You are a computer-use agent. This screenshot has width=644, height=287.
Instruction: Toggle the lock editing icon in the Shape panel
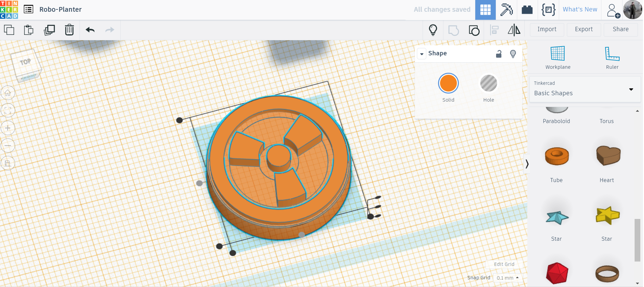click(499, 54)
